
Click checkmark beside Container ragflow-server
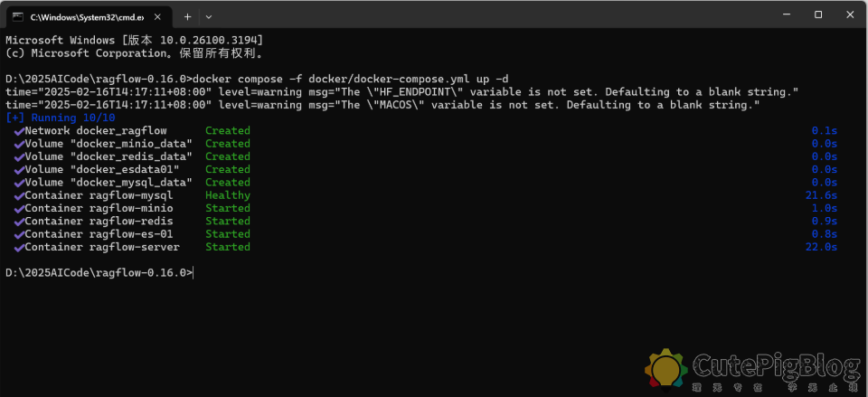pyautogui.click(x=18, y=247)
